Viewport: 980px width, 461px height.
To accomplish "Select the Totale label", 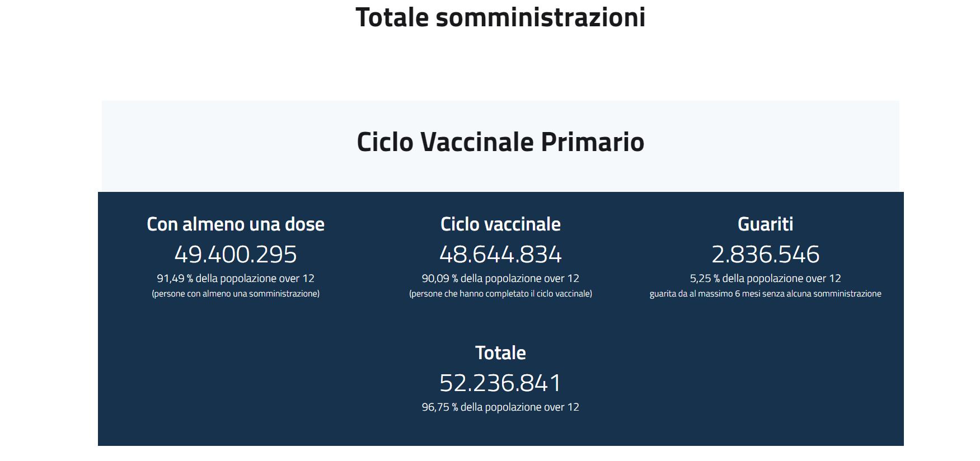I will [x=500, y=352].
